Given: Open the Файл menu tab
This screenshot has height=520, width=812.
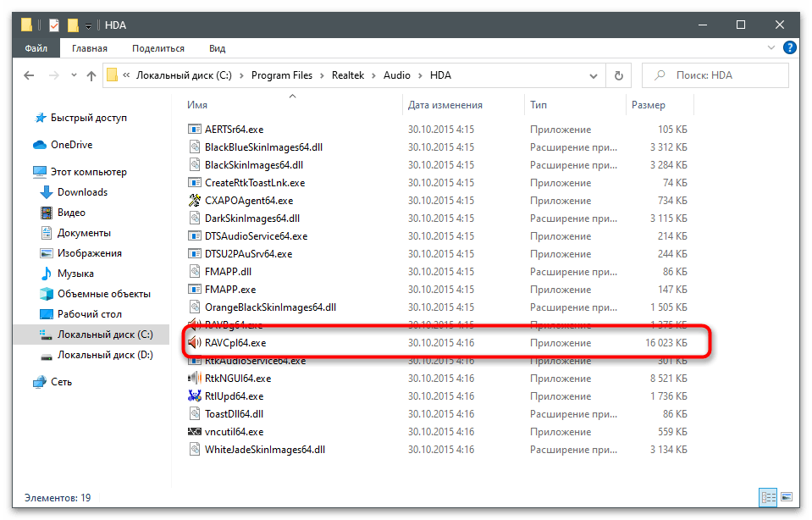Looking at the screenshot, I should [x=36, y=48].
